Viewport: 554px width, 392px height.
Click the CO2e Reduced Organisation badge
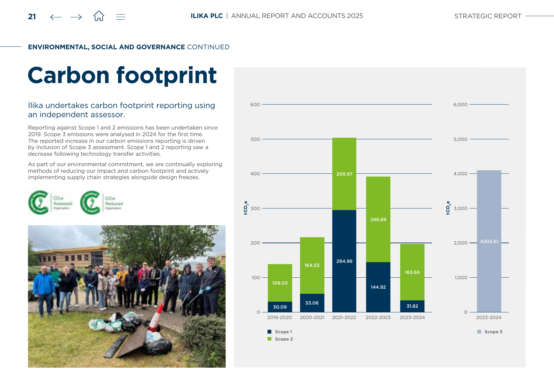click(102, 202)
